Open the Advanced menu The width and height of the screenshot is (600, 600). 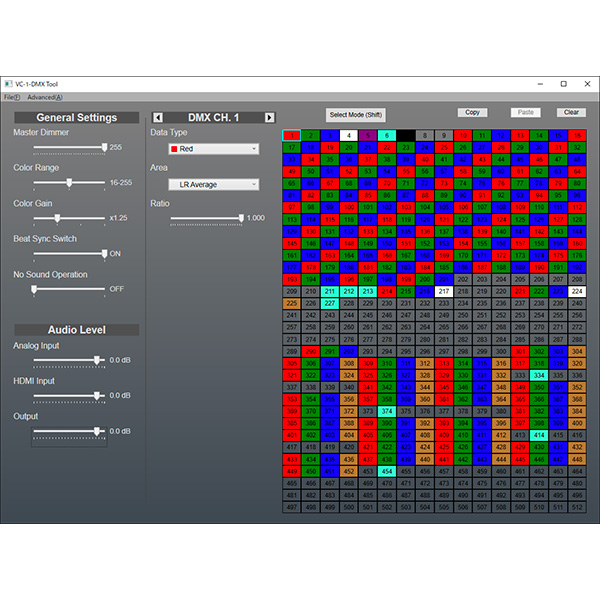pyautogui.click(x=44, y=97)
